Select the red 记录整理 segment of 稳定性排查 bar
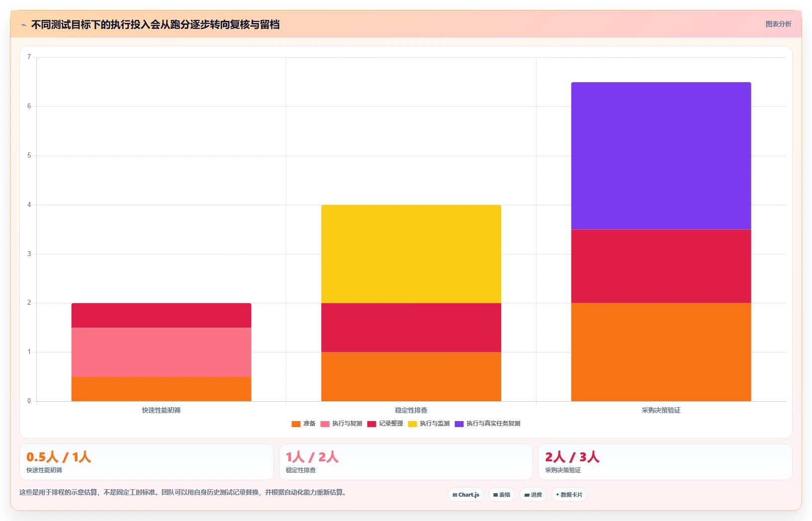This screenshot has width=812, height=521. 411,328
